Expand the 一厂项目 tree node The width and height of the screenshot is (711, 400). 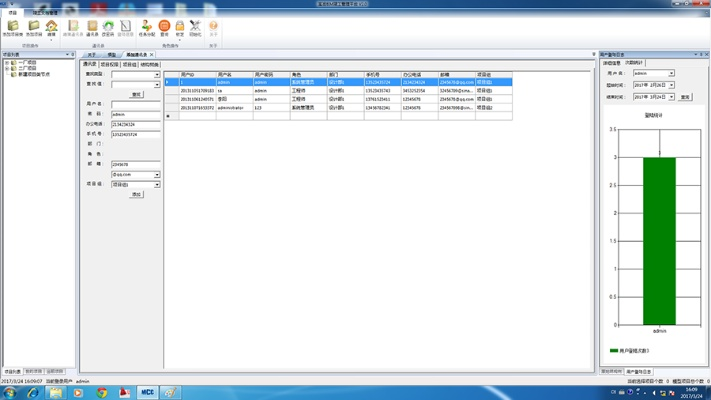click(6, 63)
